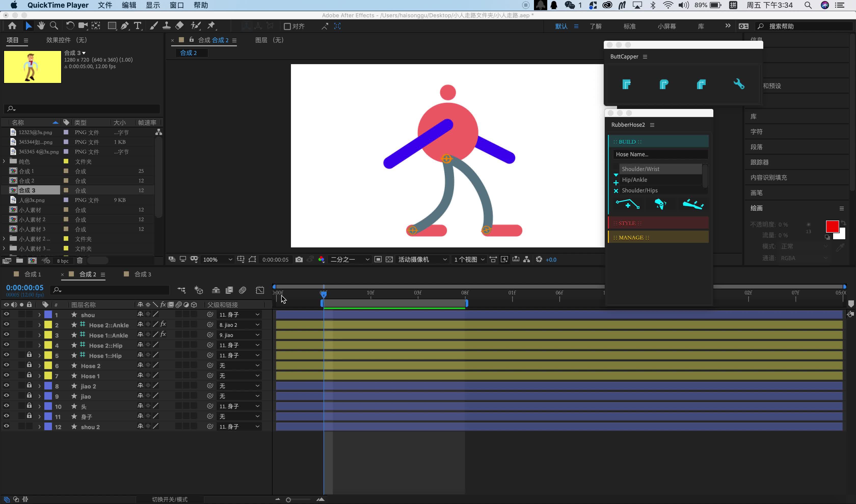Viewport: 856px width, 504px height.
Task: Toggle motion blur enable icon in timeline
Action: (x=242, y=290)
